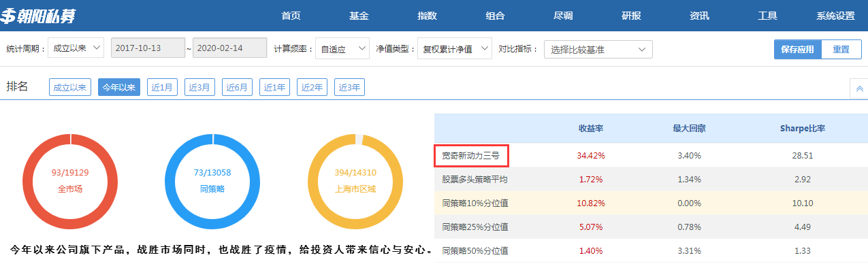Image resolution: width=868 pixels, height=264 pixels.
Task: Open the 选择比较基准 benchmark dropdown
Action: pyautogui.click(x=598, y=49)
